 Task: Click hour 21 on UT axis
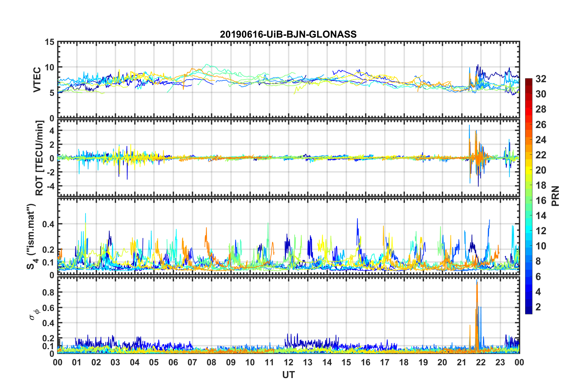[462, 362]
